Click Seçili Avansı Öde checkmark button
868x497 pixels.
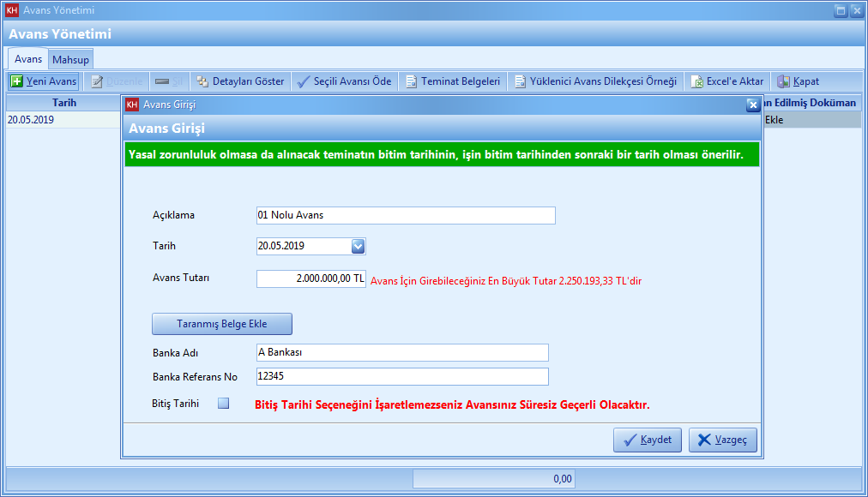click(x=343, y=81)
